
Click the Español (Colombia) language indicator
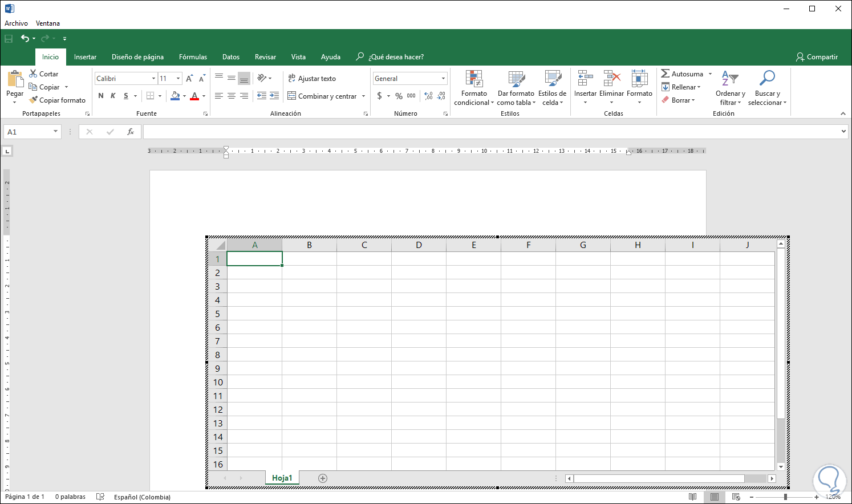[142, 497]
